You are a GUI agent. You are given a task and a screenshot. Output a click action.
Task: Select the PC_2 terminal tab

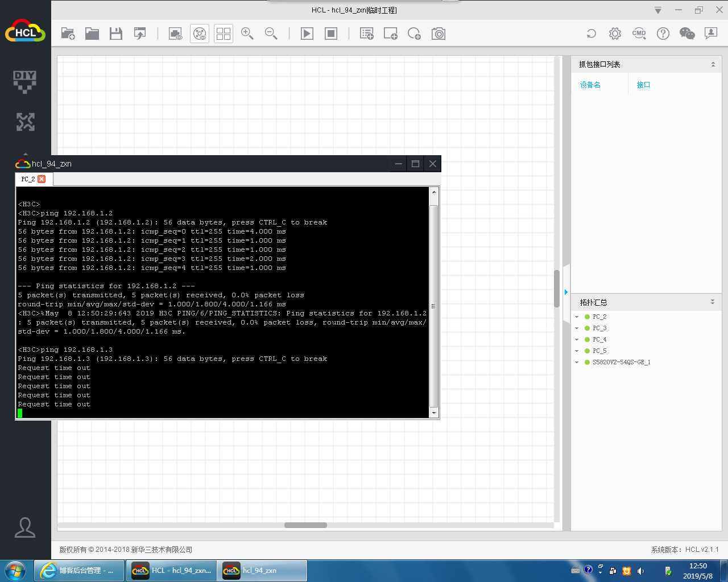28,179
